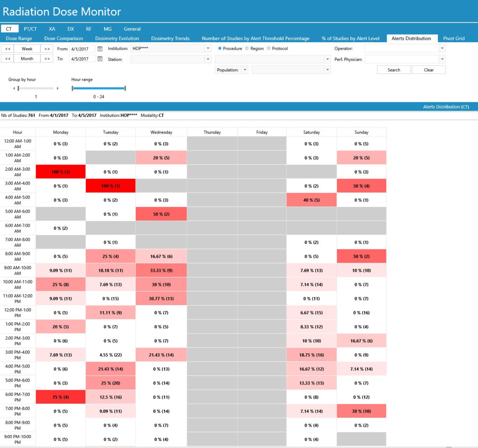
Task: Click the Hour range slider bar
Action: coord(98,88)
